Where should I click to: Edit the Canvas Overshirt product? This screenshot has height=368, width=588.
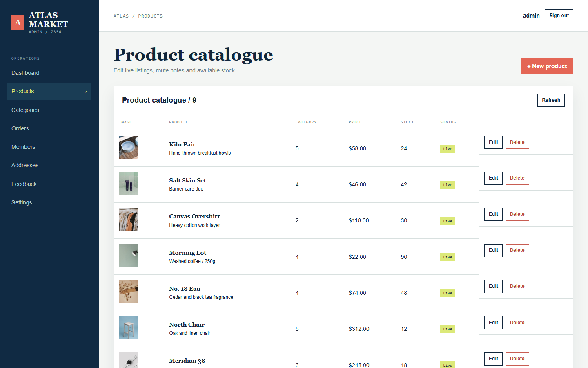point(493,214)
